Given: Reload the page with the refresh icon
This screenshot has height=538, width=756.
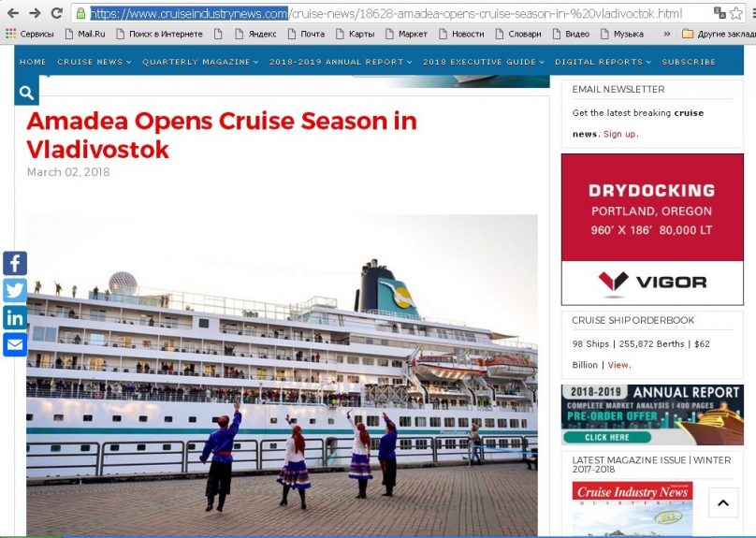Looking at the screenshot, I should coord(56,13).
